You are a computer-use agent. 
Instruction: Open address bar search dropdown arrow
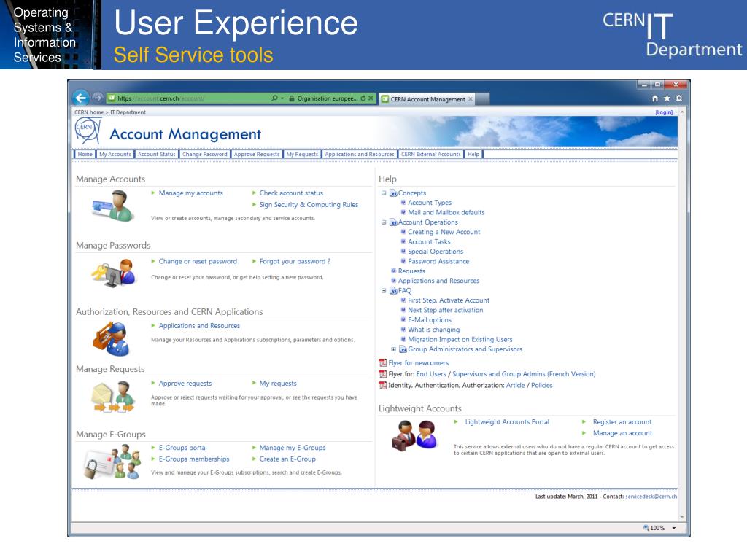coord(282,98)
